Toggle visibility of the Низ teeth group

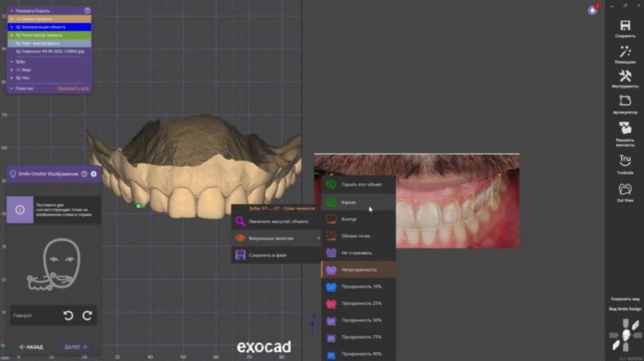click(18, 78)
